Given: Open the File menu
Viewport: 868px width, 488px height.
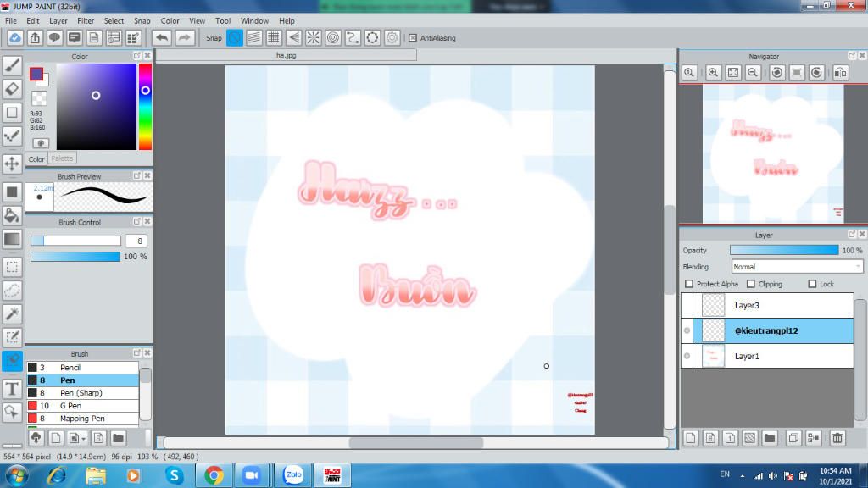Looking at the screenshot, I should (x=10, y=21).
